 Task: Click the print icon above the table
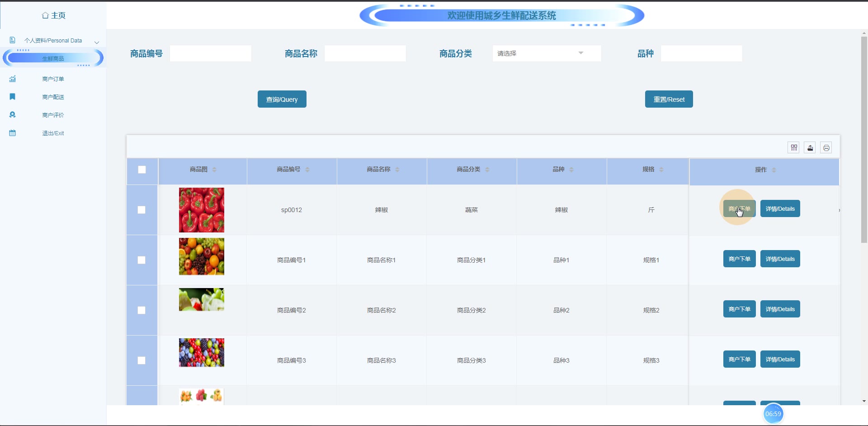point(826,148)
